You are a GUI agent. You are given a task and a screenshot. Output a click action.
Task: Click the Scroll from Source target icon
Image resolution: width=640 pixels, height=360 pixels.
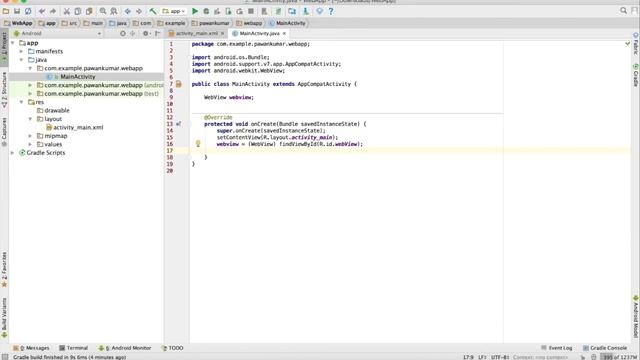[x=122, y=33]
